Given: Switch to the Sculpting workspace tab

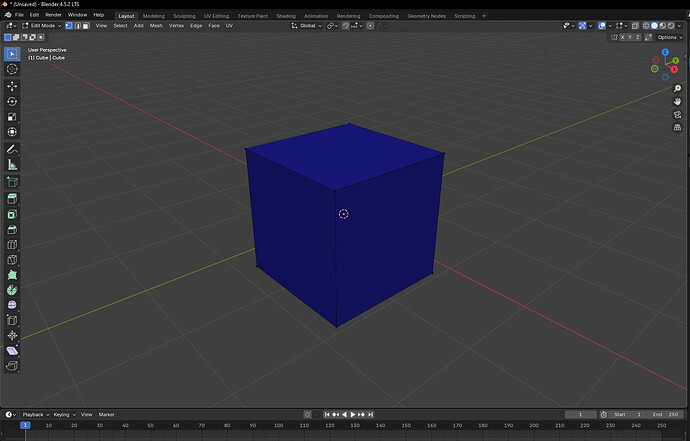Looking at the screenshot, I should coord(184,16).
